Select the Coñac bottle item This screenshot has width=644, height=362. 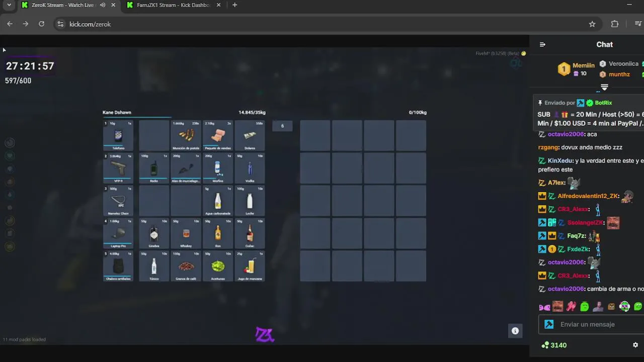[x=250, y=234]
